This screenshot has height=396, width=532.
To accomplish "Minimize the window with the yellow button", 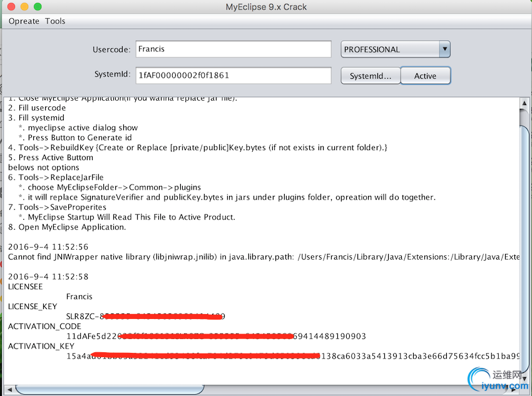I will point(24,6).
